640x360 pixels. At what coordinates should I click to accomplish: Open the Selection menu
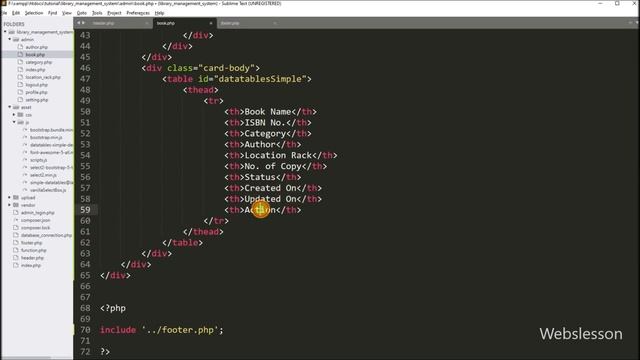33,13
